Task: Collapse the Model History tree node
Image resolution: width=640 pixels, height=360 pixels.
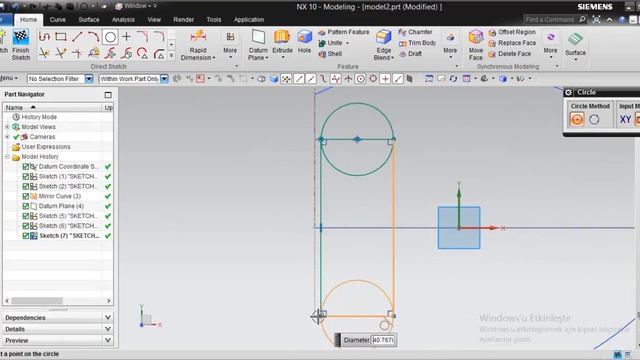Action: (x=7, y=157)
